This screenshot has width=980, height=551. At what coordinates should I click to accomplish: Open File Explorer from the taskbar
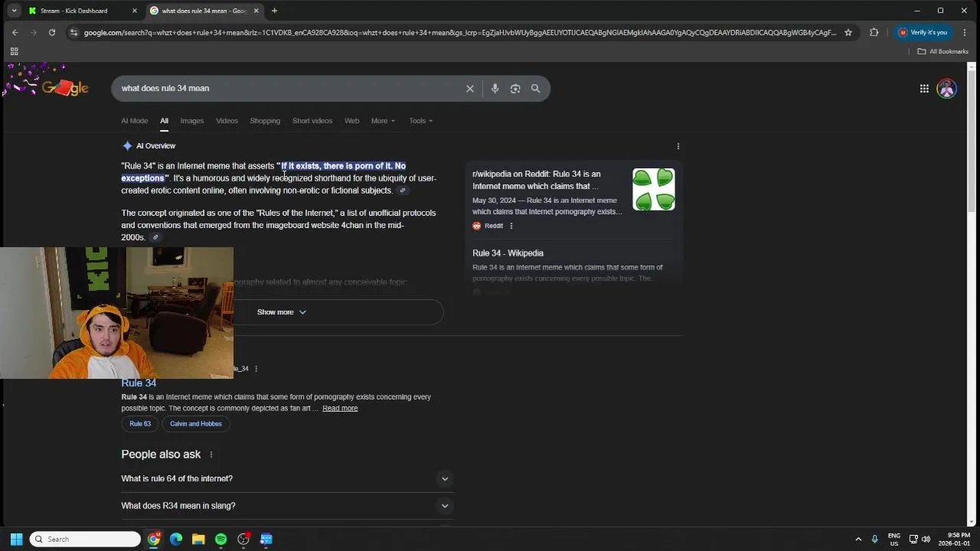click(x=198, y=539)
